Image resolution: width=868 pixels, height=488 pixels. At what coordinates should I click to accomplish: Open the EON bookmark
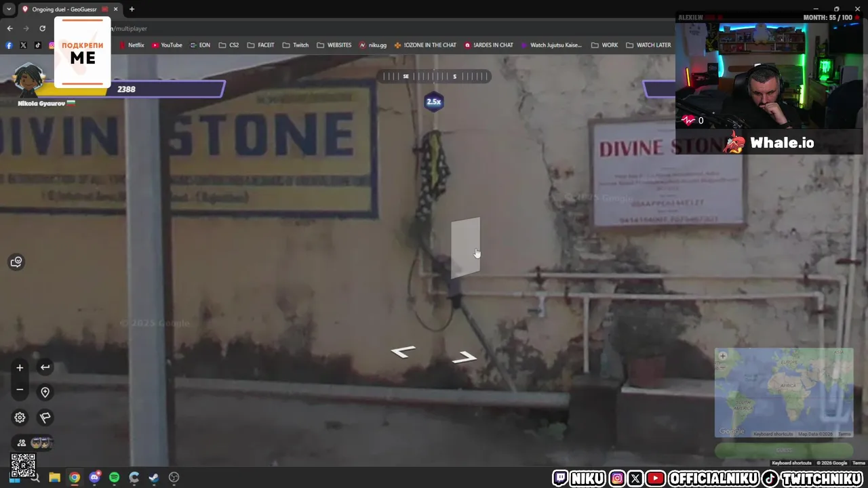click(x=200, y=45)
